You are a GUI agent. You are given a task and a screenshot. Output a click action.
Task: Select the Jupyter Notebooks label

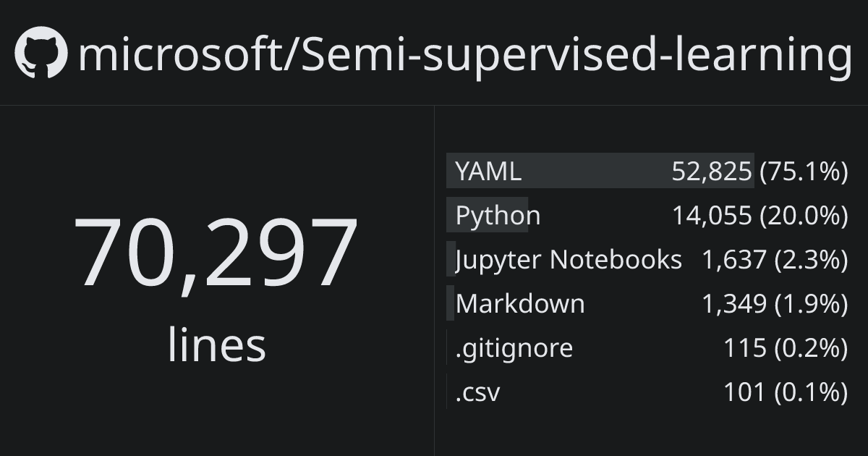coord(569,260)
